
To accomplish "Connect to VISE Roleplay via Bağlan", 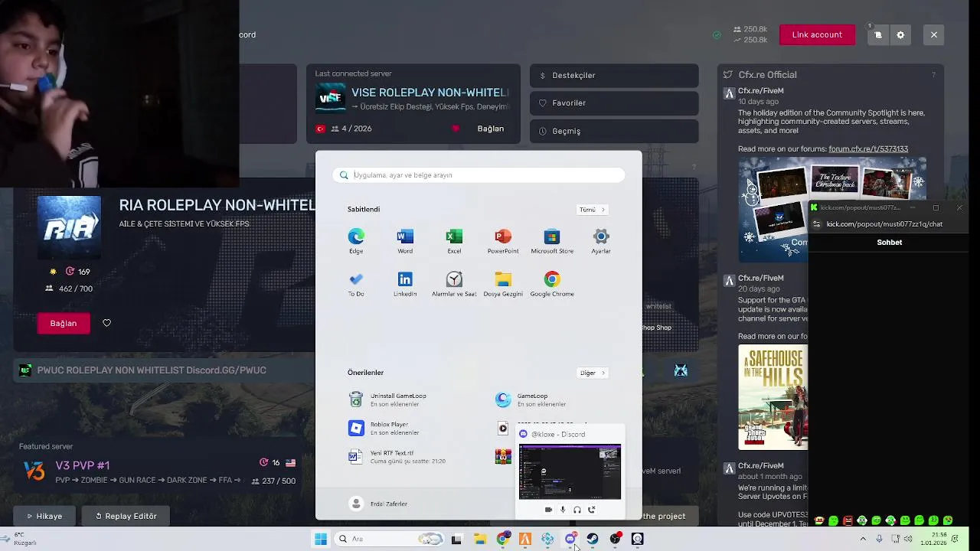I will [491, 129].
